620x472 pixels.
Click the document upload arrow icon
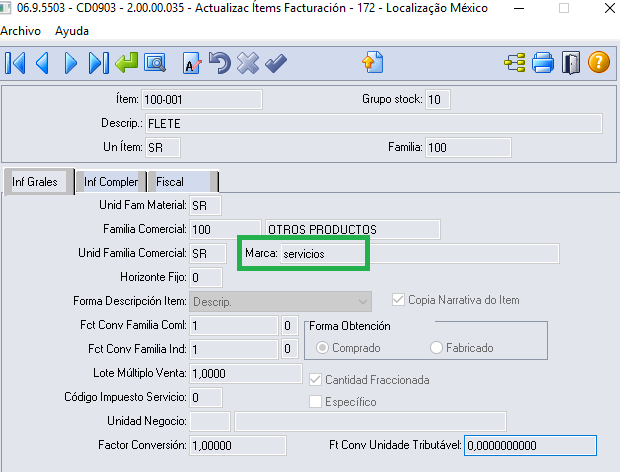click(373, 62)
